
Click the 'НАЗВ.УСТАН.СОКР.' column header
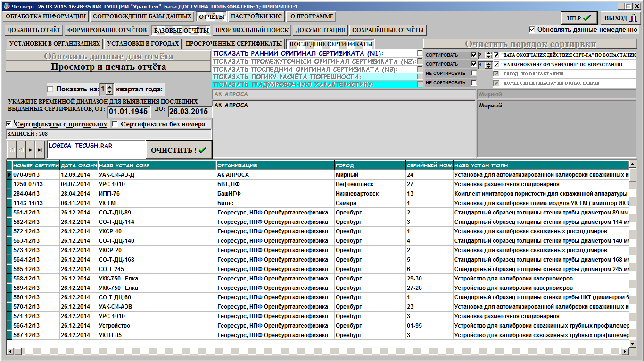[x=157, y=165]
